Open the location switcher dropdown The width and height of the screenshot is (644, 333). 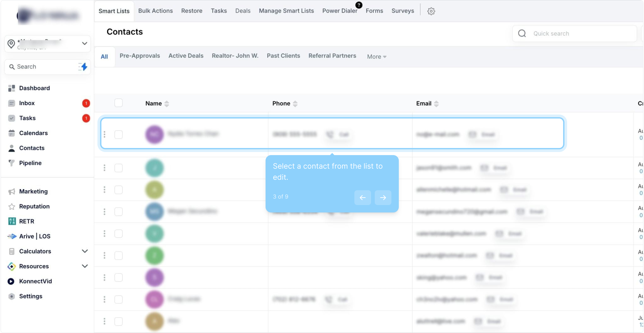84,43
